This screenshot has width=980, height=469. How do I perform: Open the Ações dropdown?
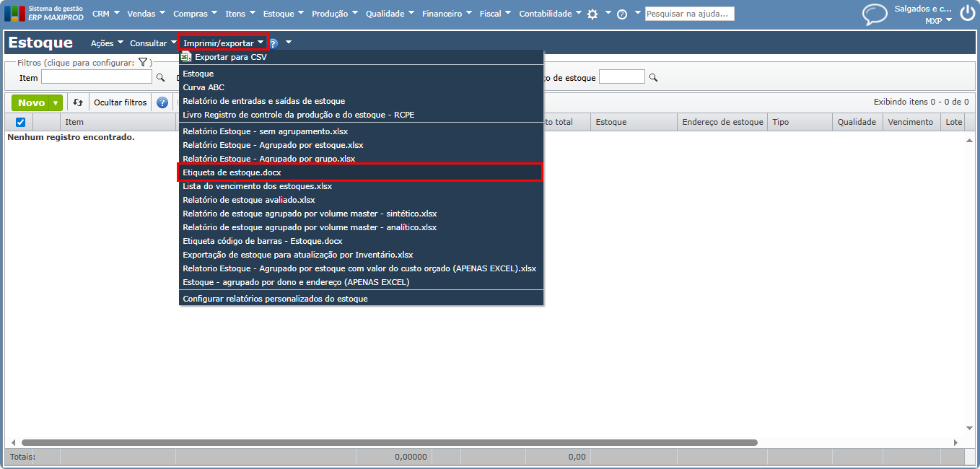click(x=107, y=43)
